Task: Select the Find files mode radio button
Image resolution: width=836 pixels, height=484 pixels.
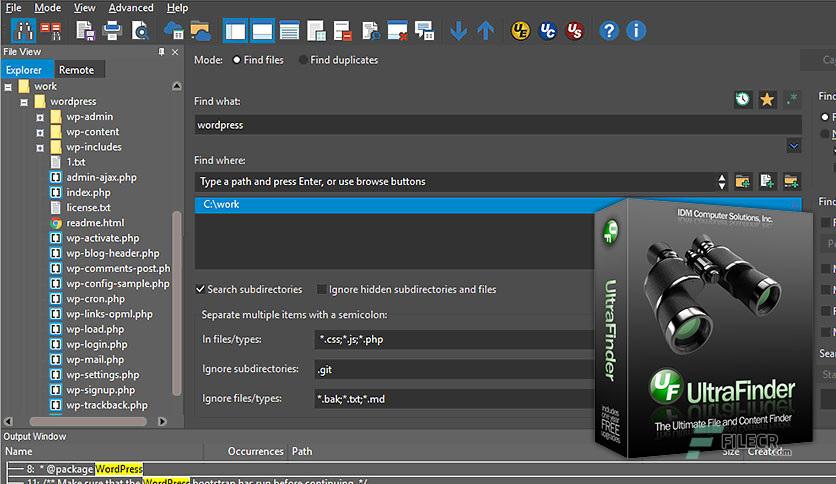Action: coord(237,60)
